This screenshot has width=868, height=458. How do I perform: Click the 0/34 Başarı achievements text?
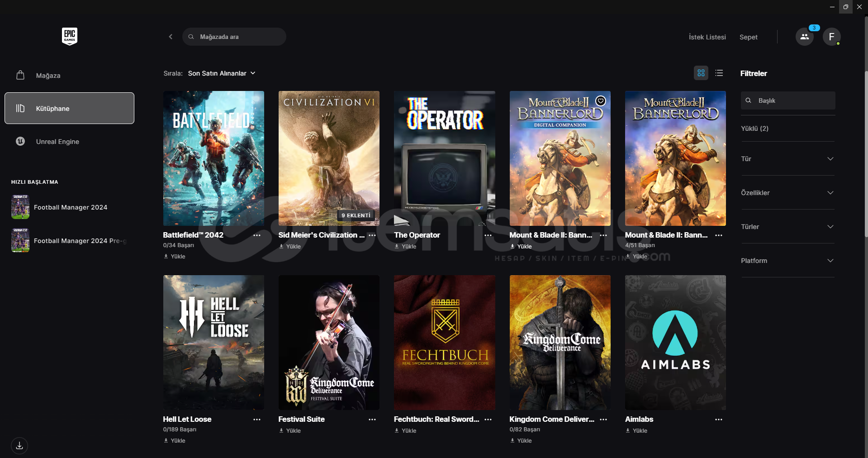[x=178, y=245]
